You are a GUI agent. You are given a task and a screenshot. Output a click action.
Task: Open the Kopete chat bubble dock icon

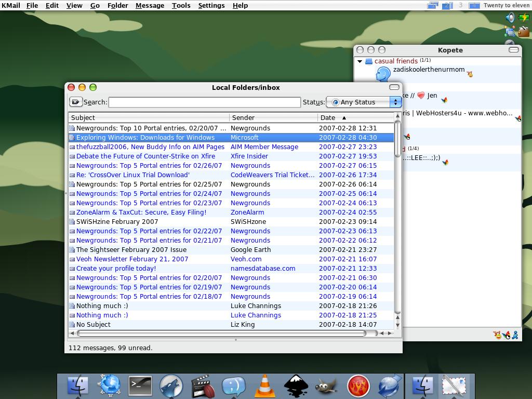(233, 386)
